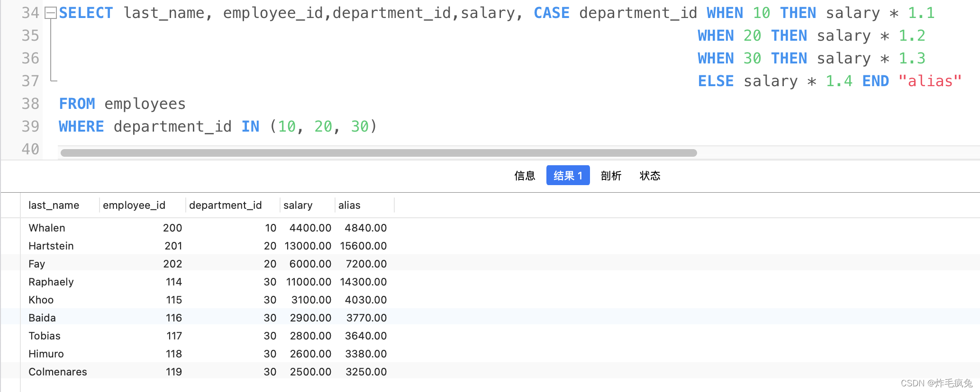Collapse the SELECT code fold on line 34

tap(50, 13)
